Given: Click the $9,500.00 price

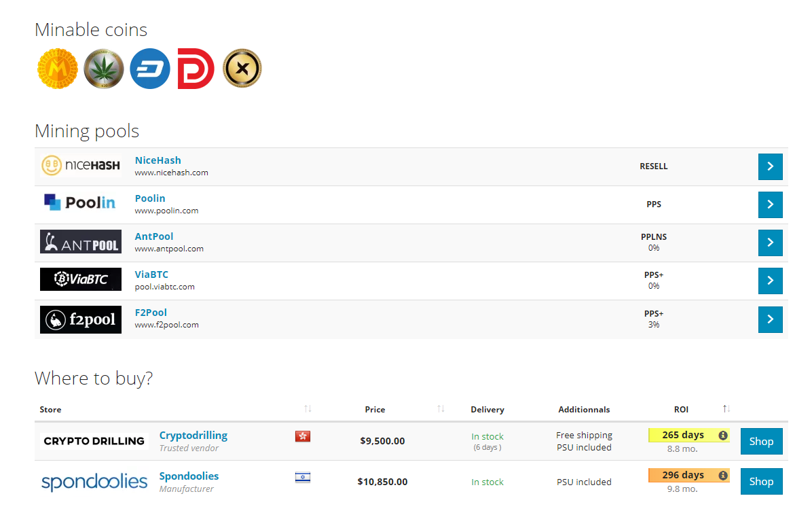Looking at the screenshot, I should click(382, 441).
